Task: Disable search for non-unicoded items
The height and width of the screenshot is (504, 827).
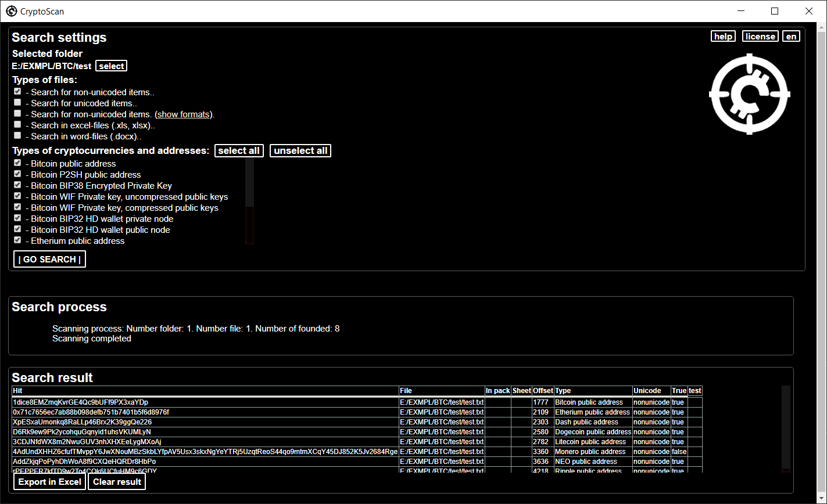Action: 17,91
